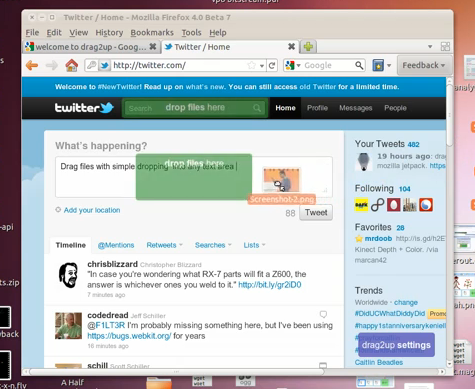This screenshot has width=475, height=389.
Task: Click the favorites star next to mrdoob
Action: (x=359, y=239)
